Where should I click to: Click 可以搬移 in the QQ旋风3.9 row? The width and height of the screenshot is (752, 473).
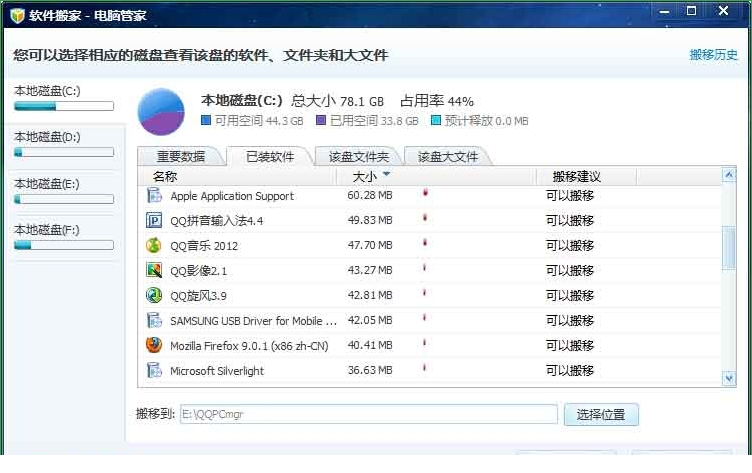[x=570, y=295]
